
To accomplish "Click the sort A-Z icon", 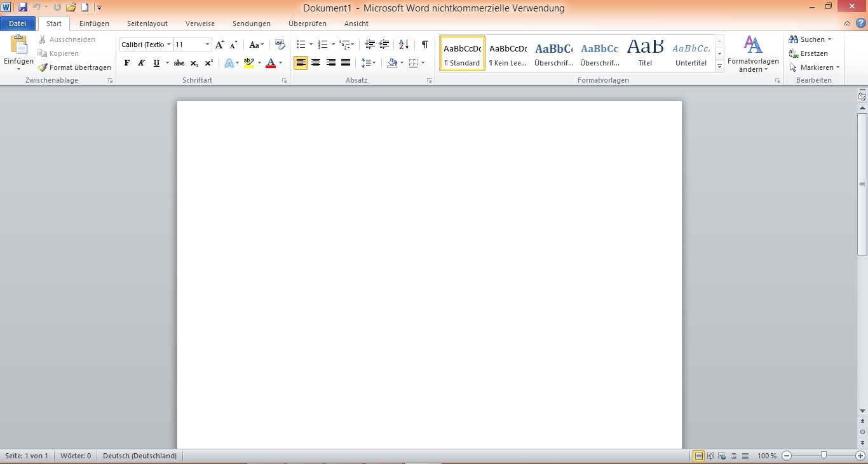I will coord(403,44).
